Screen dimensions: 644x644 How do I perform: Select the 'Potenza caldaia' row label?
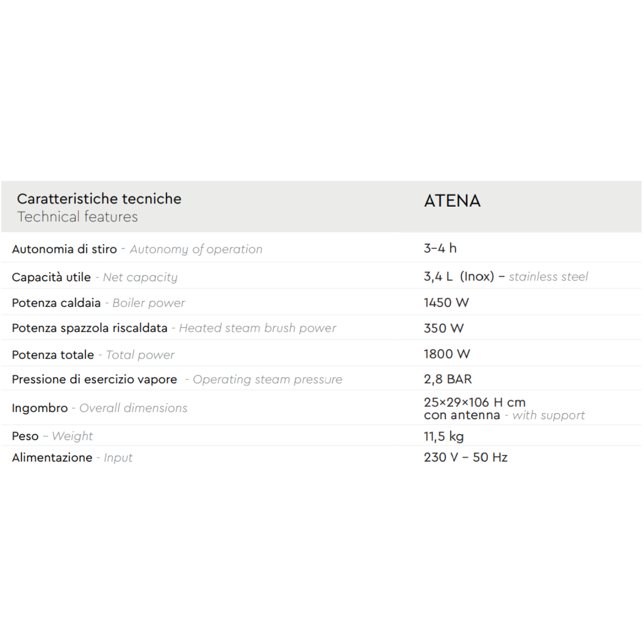coord(56,303)
